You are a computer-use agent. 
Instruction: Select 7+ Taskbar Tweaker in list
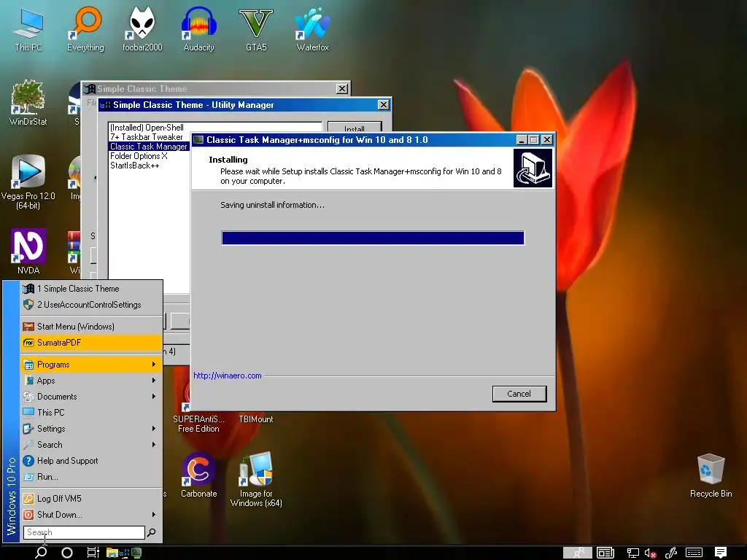tap(147, 137)
